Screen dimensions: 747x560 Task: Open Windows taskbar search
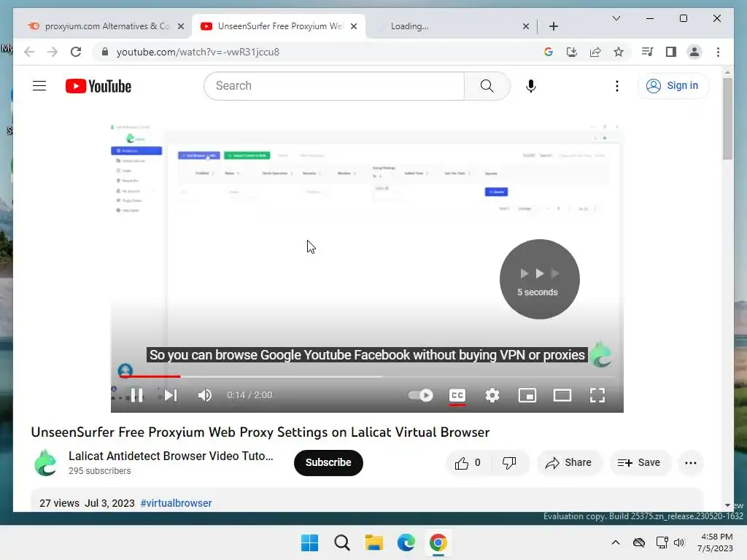tap(341, 542)
